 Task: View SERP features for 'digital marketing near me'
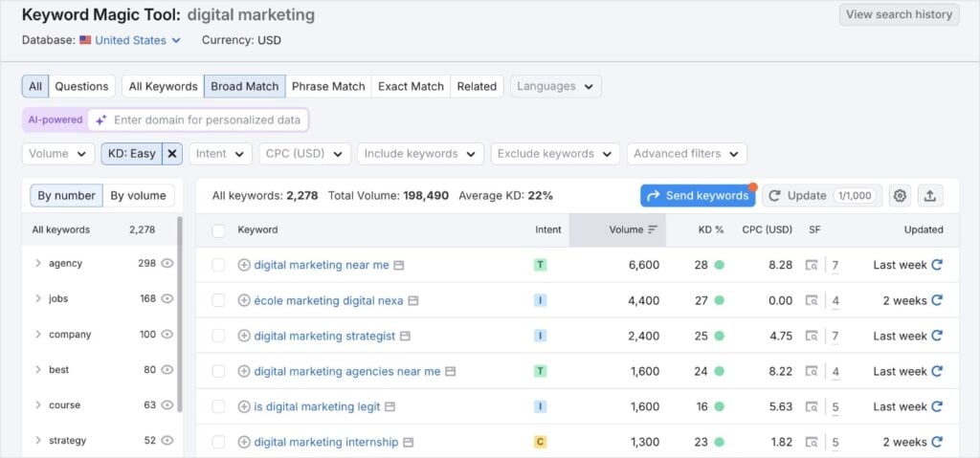pos(812,266)
